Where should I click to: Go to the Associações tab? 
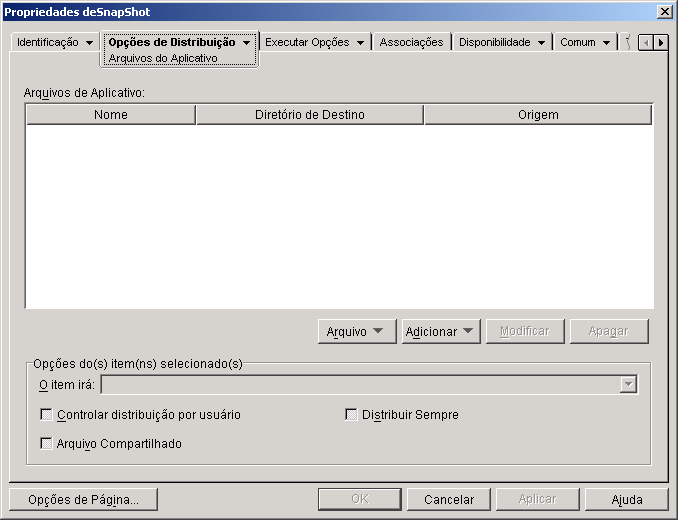pyautogui.click(x=411, y=42)
